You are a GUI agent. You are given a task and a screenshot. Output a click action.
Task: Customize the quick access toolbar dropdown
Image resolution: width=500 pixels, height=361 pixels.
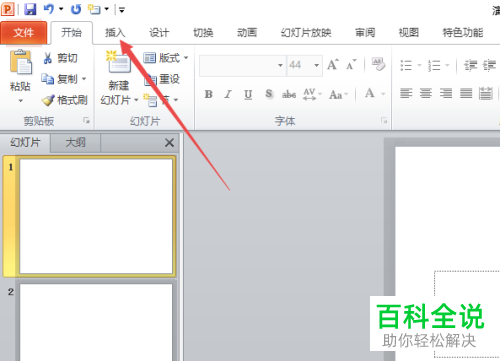click(x=122, y=10)
